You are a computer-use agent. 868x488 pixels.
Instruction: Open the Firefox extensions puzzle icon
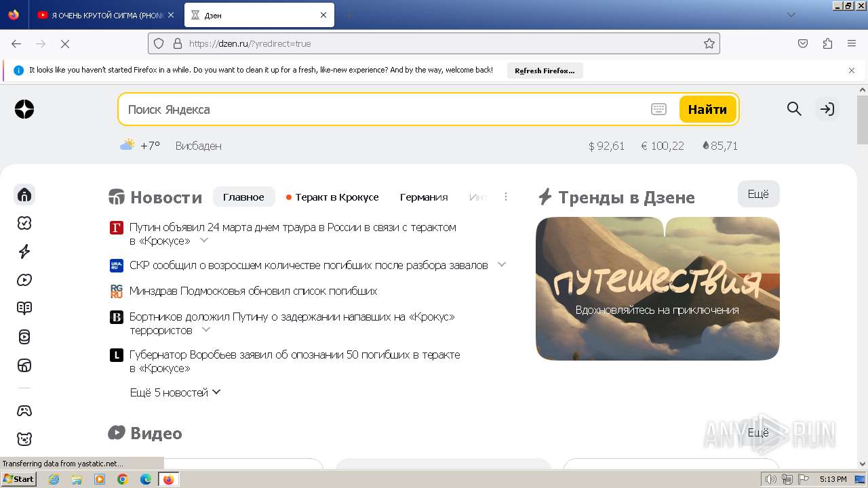pos(827,43)
